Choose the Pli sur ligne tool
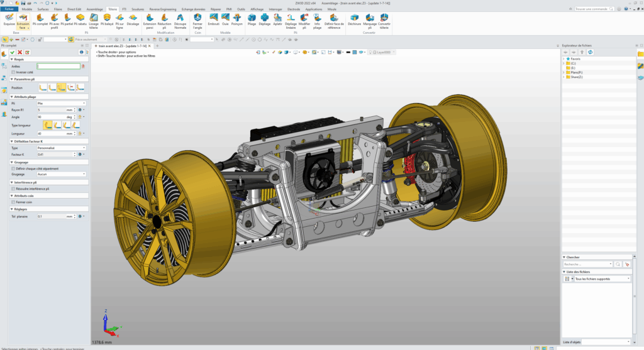 coord(119,21)
